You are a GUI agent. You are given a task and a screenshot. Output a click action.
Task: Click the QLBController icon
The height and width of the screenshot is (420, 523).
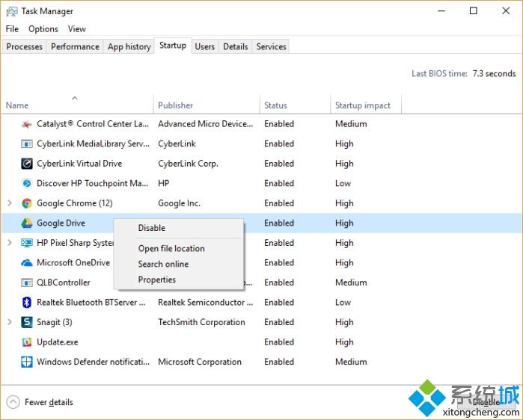(x=27, y=282)
